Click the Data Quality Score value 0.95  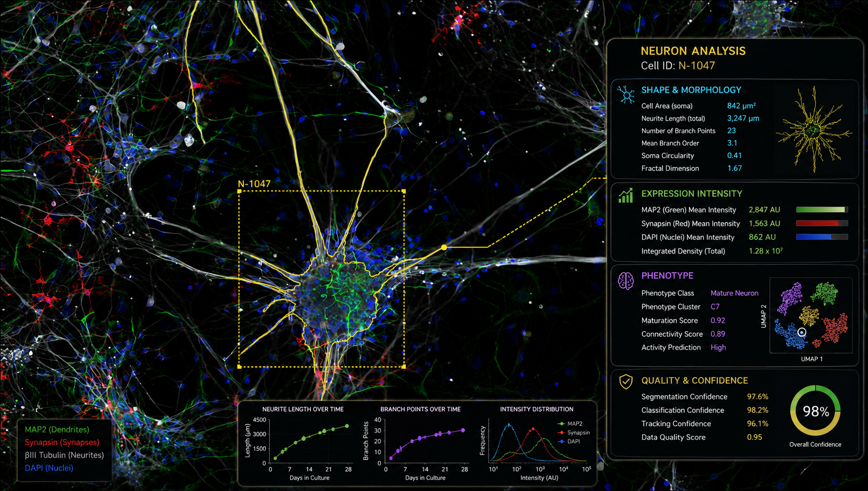pos(754,437)
